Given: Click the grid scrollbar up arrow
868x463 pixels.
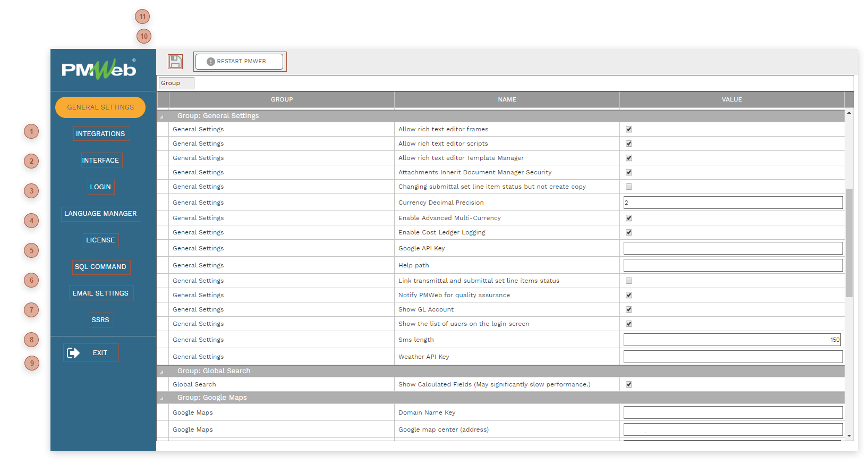Looking at the screenshot, I should tap(849, 113).
